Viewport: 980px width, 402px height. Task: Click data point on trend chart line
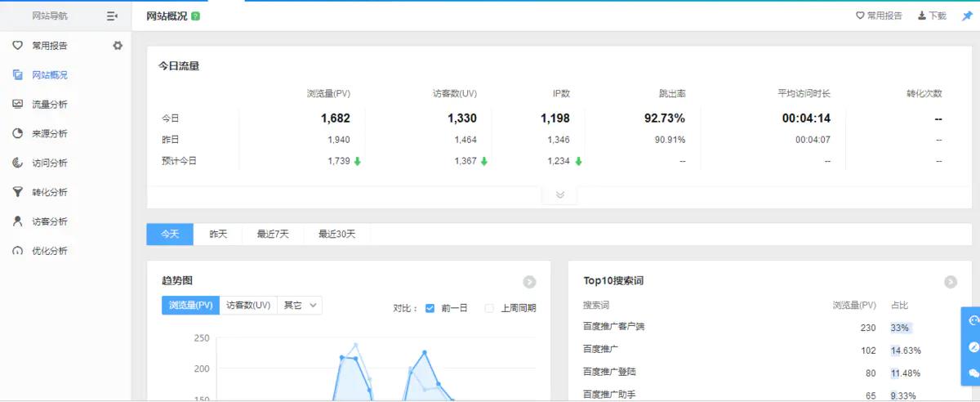tap(425, 353)
